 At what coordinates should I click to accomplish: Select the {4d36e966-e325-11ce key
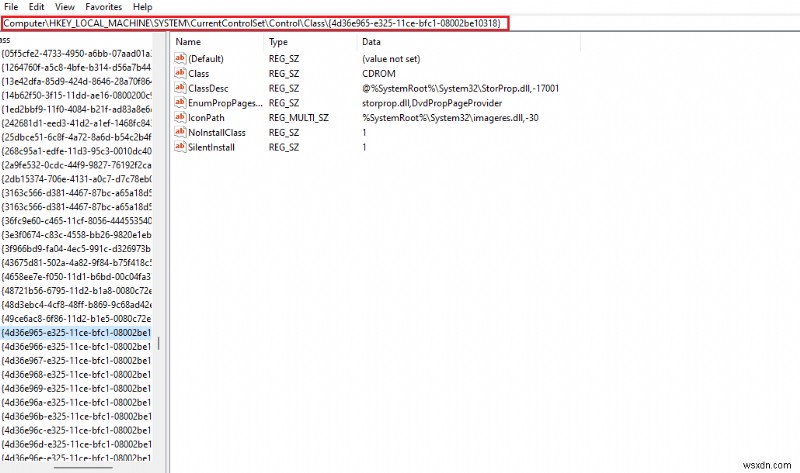[76, 347]
